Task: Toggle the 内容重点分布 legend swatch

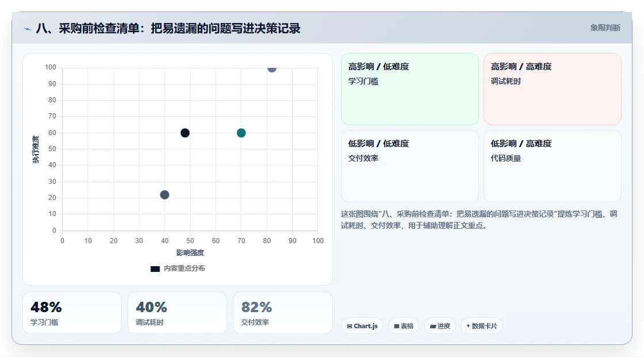Action: [x=155, y=268]
